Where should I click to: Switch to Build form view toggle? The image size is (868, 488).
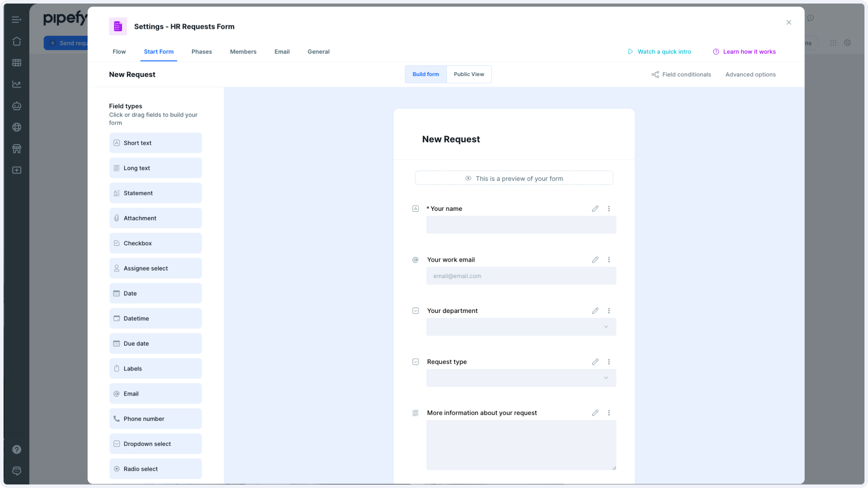click(426, 74)
